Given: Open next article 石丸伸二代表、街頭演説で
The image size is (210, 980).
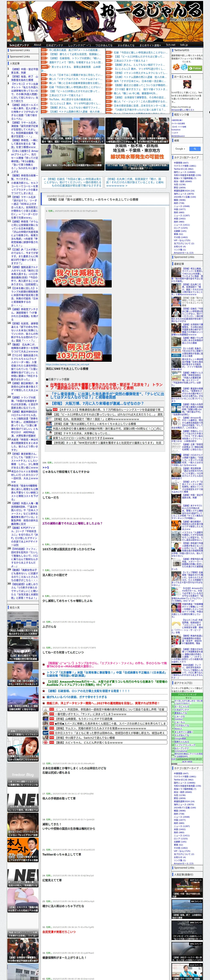Looking at the screenshot, I should pyautogui.click(x=135, y=182).
